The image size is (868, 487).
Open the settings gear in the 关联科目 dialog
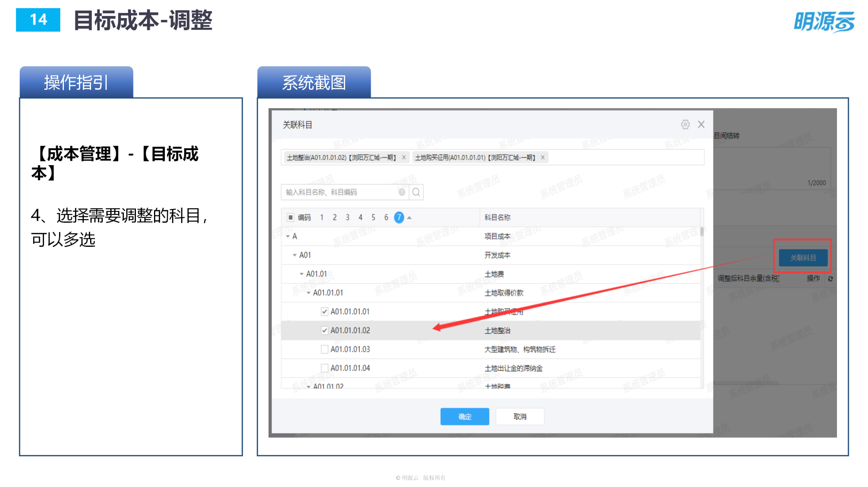(685, 124)
